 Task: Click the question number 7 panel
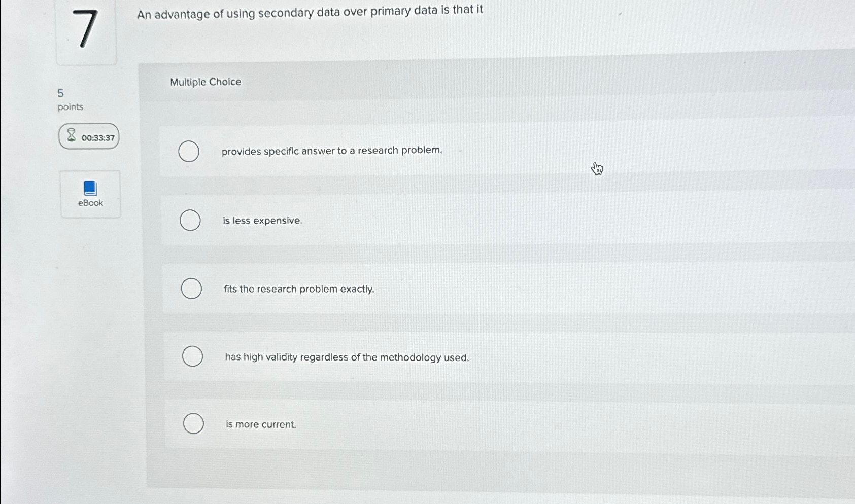86,32
